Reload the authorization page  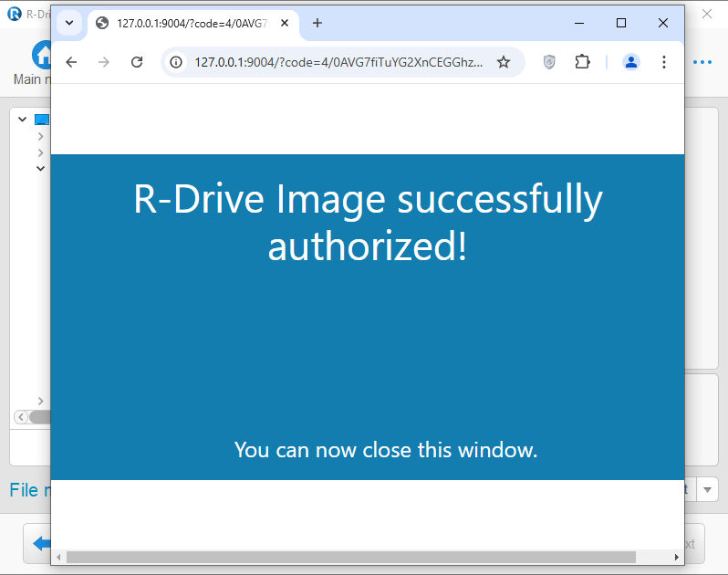(x=137, y=62)
